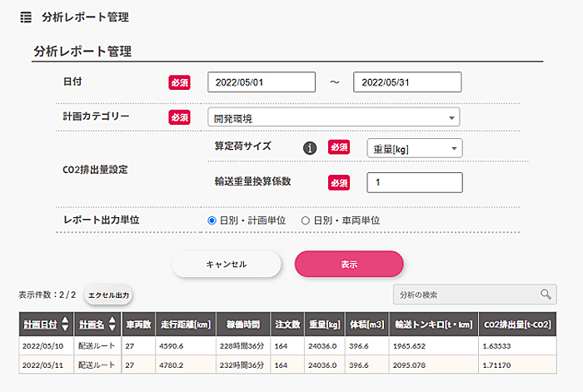583x392 pixels.
Task: Click the info icon beside 算定荷サイズ
Action: pos(310,148)
